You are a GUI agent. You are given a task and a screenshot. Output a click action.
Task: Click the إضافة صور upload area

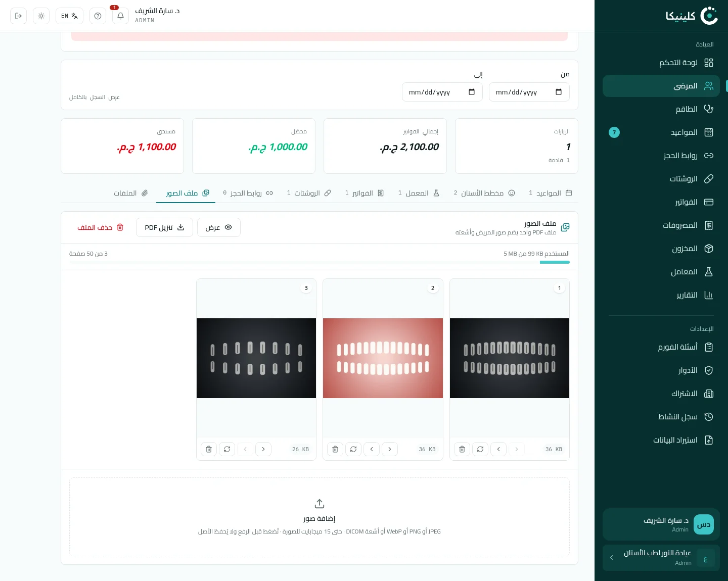pos(320,517)
